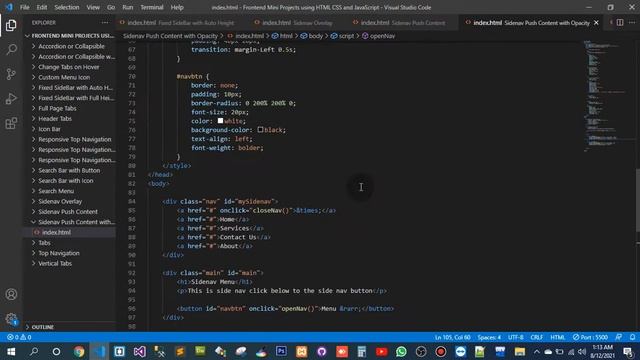Show errors and warnings in status bar
Image resolution: width=640 pixels, height=360 pixels.
tap(19, 337)
